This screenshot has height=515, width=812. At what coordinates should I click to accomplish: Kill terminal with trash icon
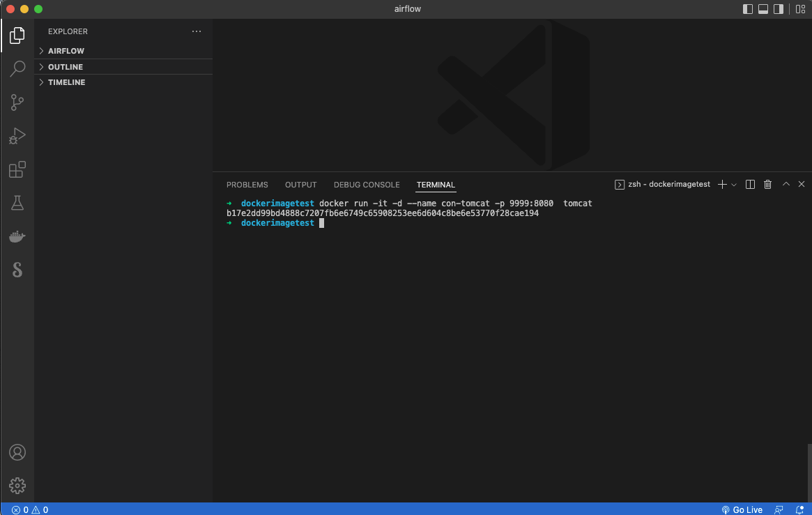[x=767, y=184]
